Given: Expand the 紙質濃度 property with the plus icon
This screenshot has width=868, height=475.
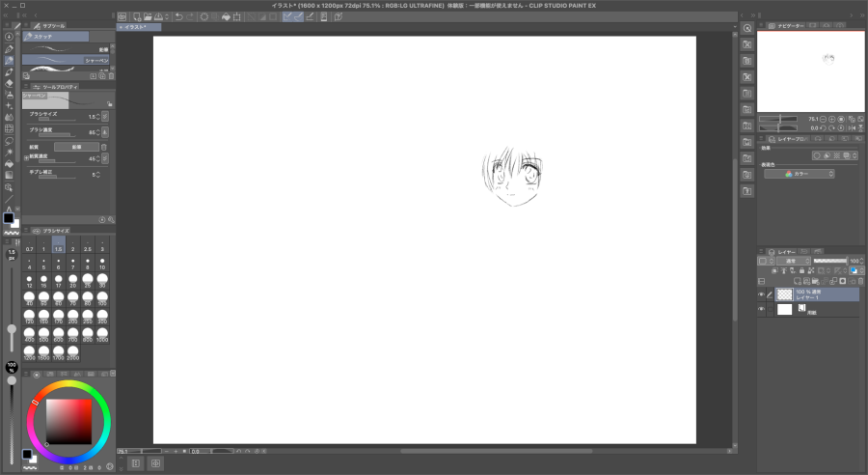Looking at the screenshot, I should pos(25,158).
